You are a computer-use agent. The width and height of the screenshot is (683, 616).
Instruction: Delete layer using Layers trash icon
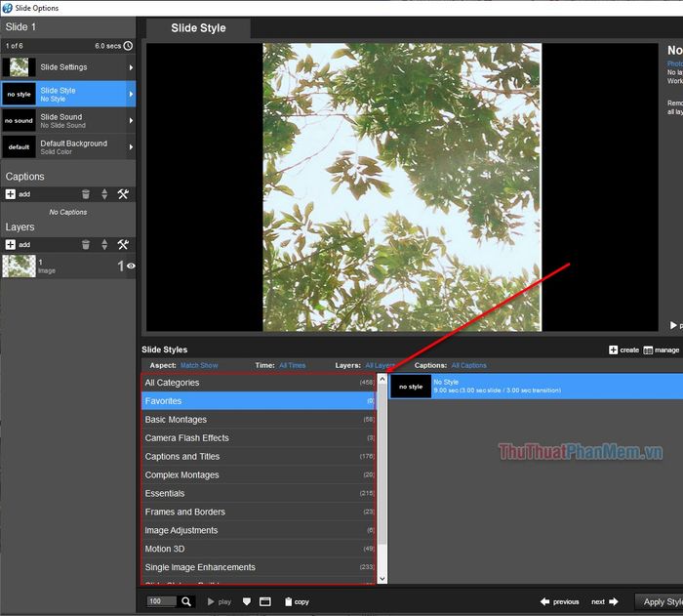tap(86, 245)
